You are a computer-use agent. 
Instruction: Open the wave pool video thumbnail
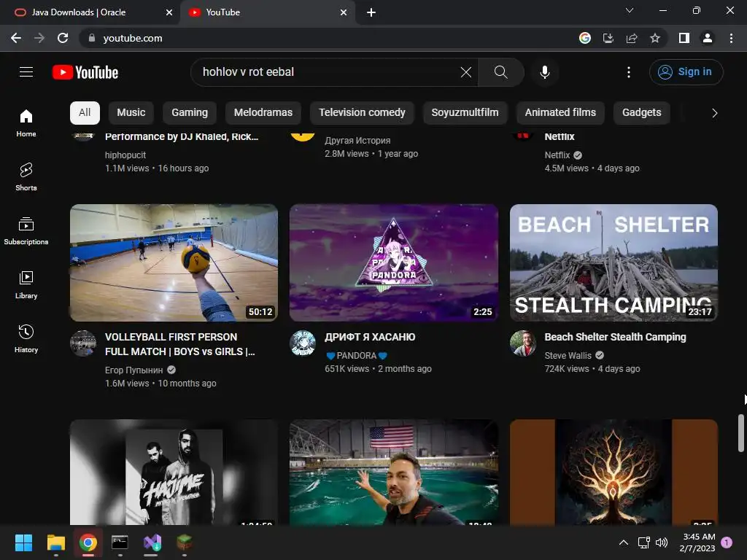(394, 472)
